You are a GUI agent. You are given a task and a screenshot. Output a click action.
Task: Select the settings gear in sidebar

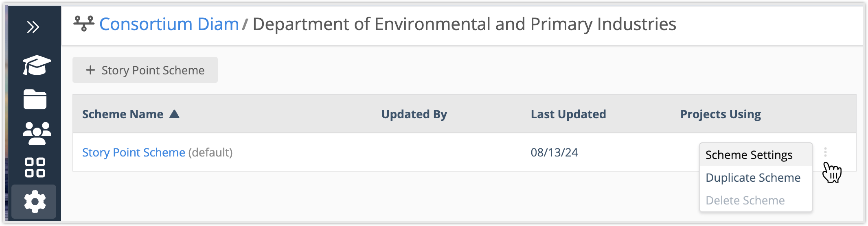pyautogui.click(x=35, y=202)
